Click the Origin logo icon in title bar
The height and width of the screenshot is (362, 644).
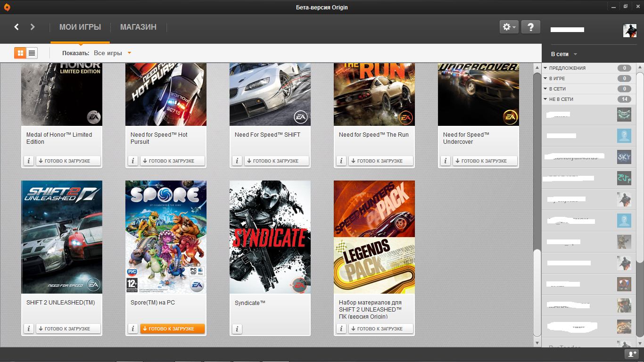(x=7, y=7)
